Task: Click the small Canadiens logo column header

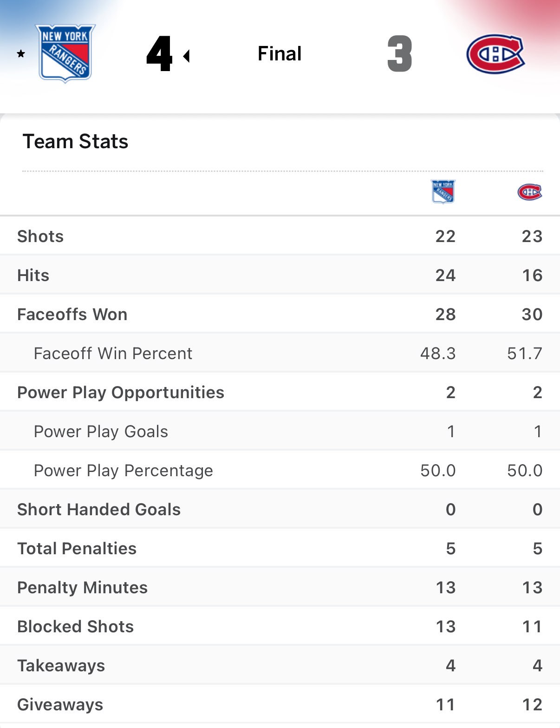Action: [529, 192]
